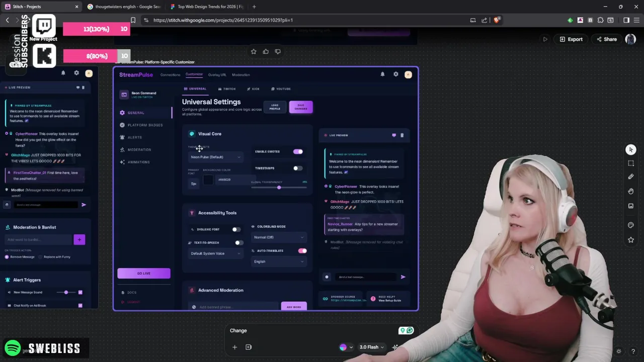Viewport: 644px width, 362px height.
Task: Click Load Profile button
Action: coord(275,107)
